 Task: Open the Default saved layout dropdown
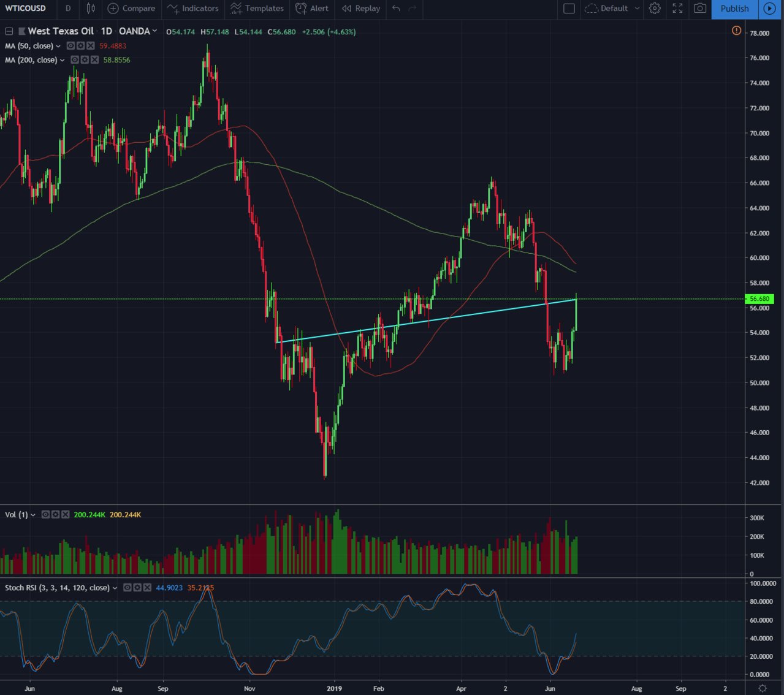click(612, 9)
